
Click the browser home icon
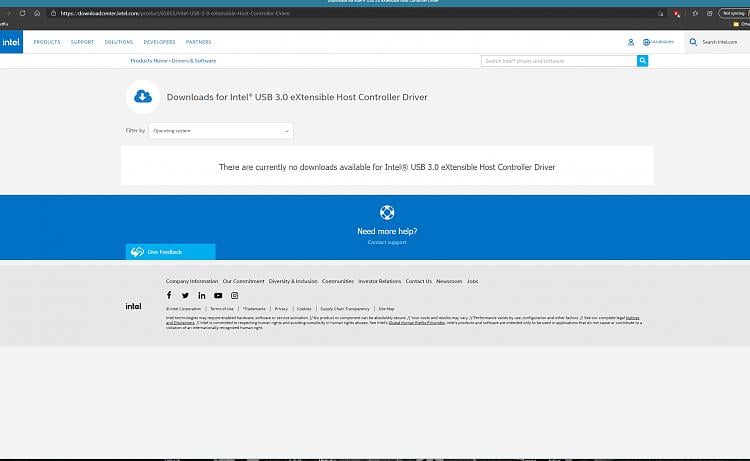tap(37, 13)
